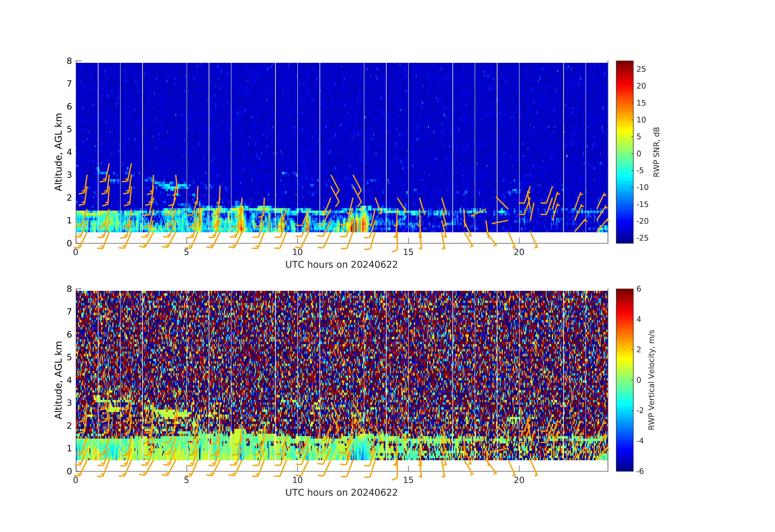Click altitude 8 tick label of SNR plot
The width and height of the screenshot is (775, 532).
pos(69,61)
